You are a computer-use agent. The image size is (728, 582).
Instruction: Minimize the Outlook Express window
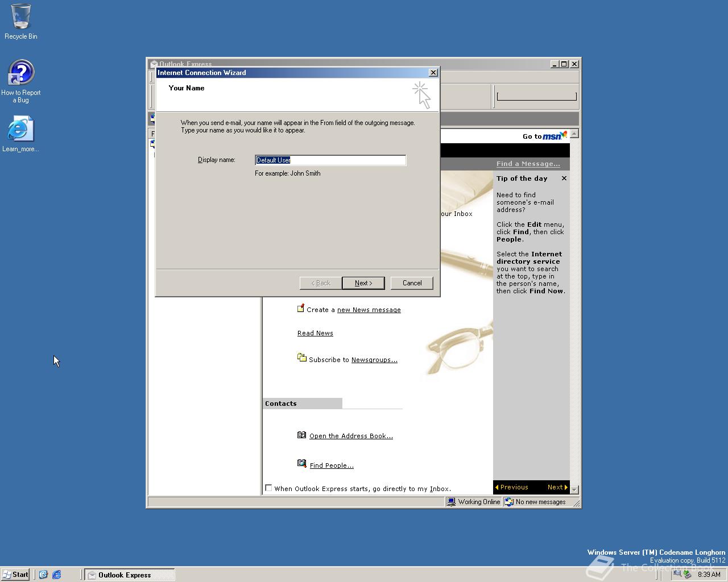(555, 64)
